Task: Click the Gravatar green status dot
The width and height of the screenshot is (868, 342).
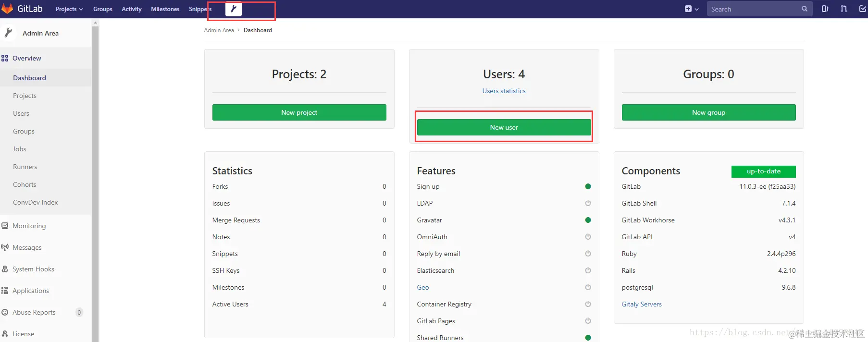Action: pos(588,220)
